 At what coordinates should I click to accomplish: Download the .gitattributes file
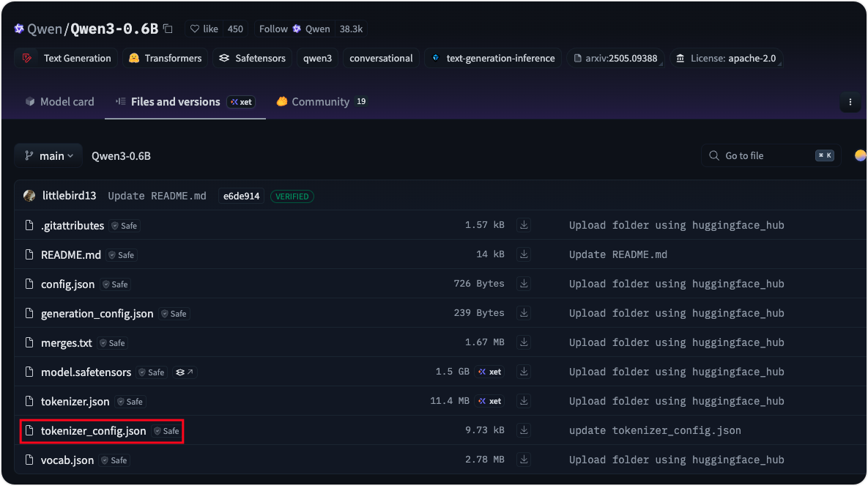click(524, 225)
